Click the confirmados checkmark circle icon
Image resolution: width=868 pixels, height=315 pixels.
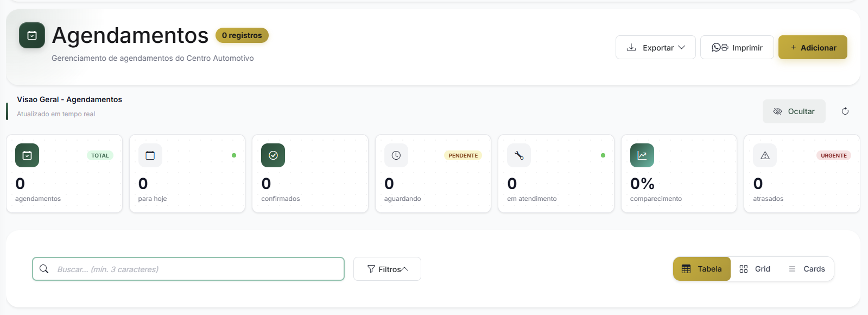pyautogui.click(x=273, y=155)
